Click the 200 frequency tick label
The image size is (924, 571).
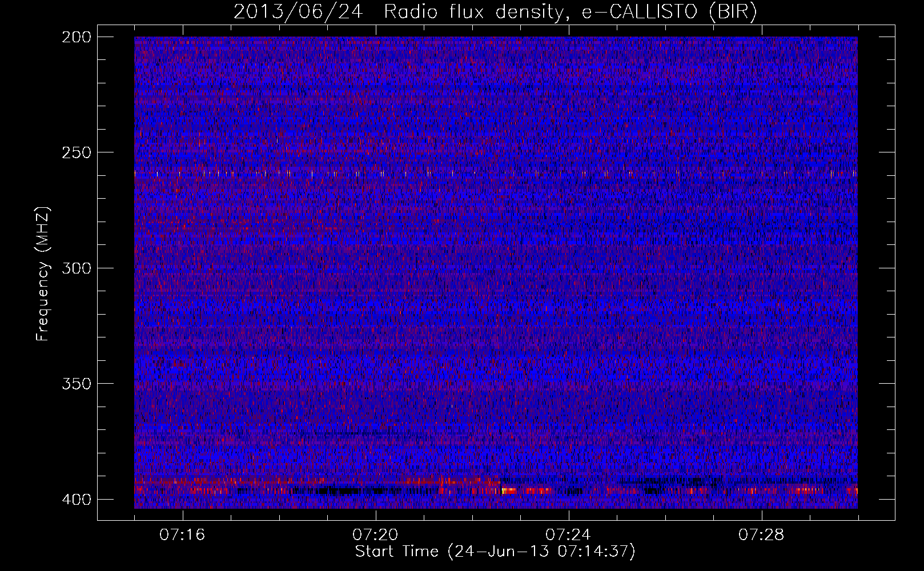76,37
